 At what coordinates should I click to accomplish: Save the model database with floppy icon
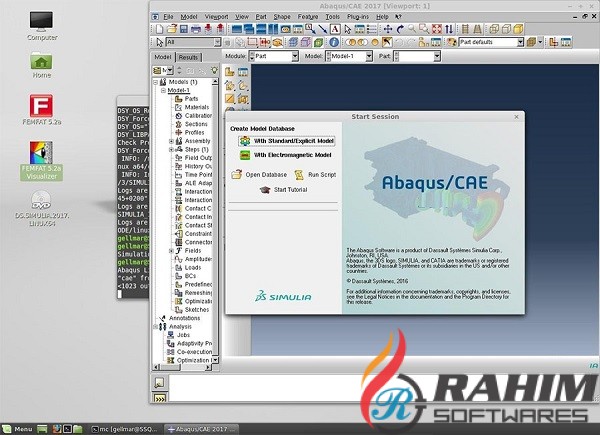click(x=184, y=29)
